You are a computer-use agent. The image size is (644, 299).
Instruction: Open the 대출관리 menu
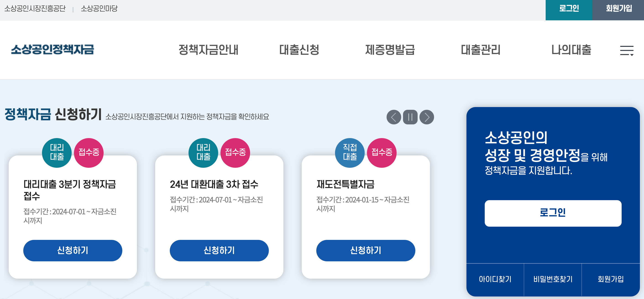tap(481, 50)
